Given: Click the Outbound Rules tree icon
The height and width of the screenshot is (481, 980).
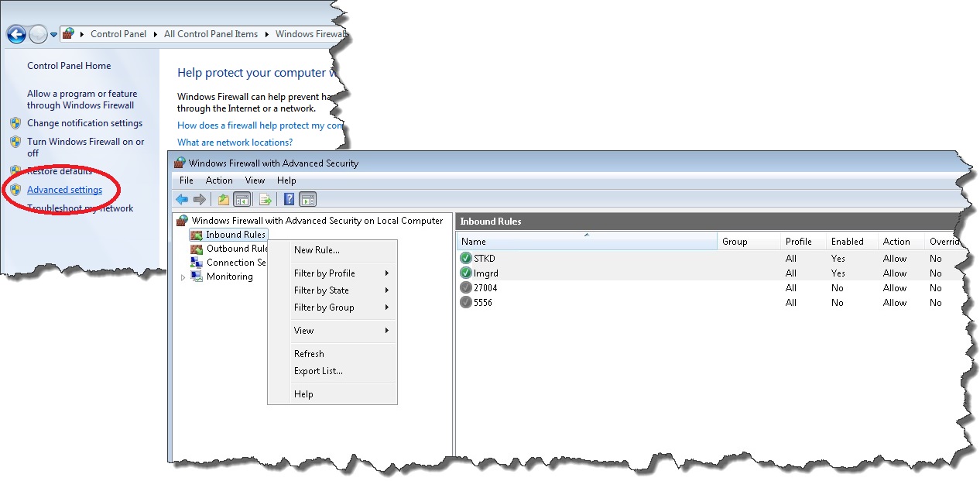Looking at the screenshot, I should 197,249.
